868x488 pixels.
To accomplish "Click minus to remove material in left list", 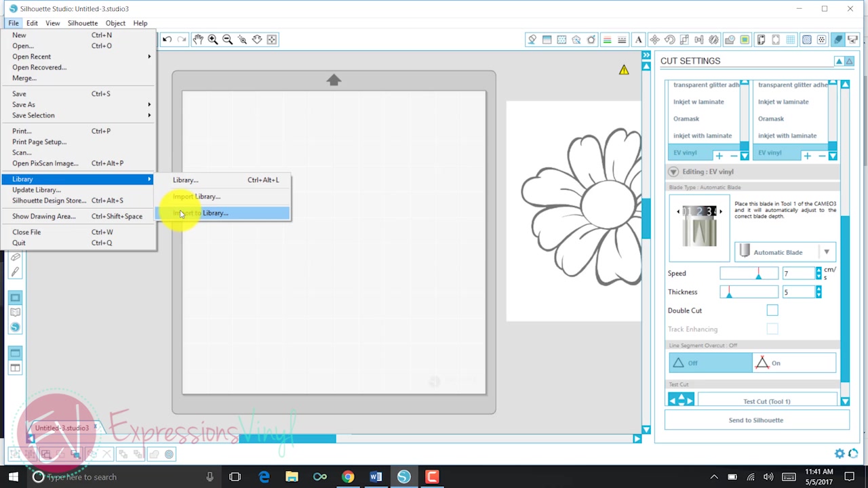I will click(734, 156).
